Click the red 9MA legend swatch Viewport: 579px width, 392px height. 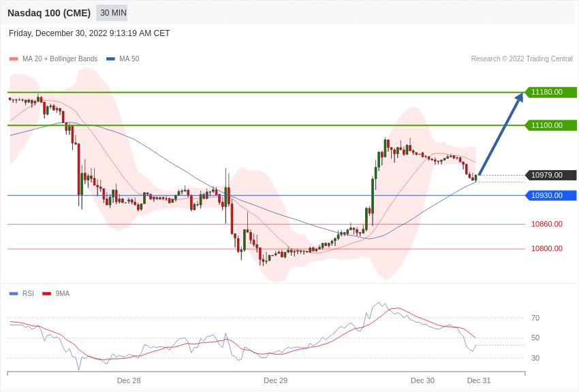[46, 293]
